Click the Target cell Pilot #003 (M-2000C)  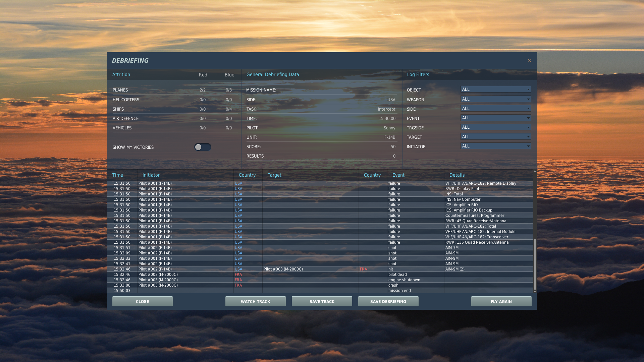pyautogui.click(x=283, y=269)
